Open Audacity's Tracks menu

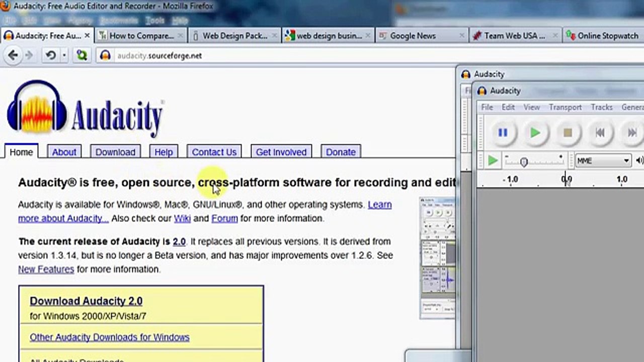(601, 107)
